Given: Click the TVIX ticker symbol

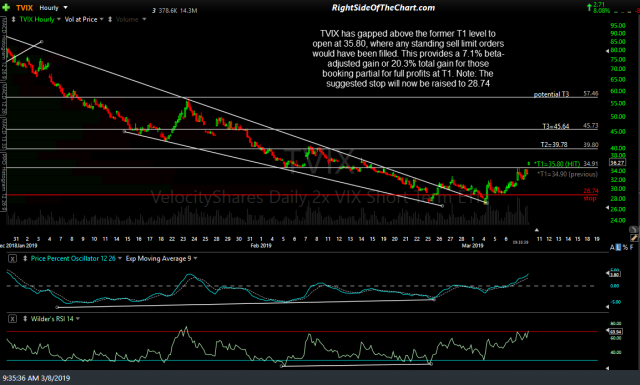Looking at the screenshot, I should tap(24, 8).
